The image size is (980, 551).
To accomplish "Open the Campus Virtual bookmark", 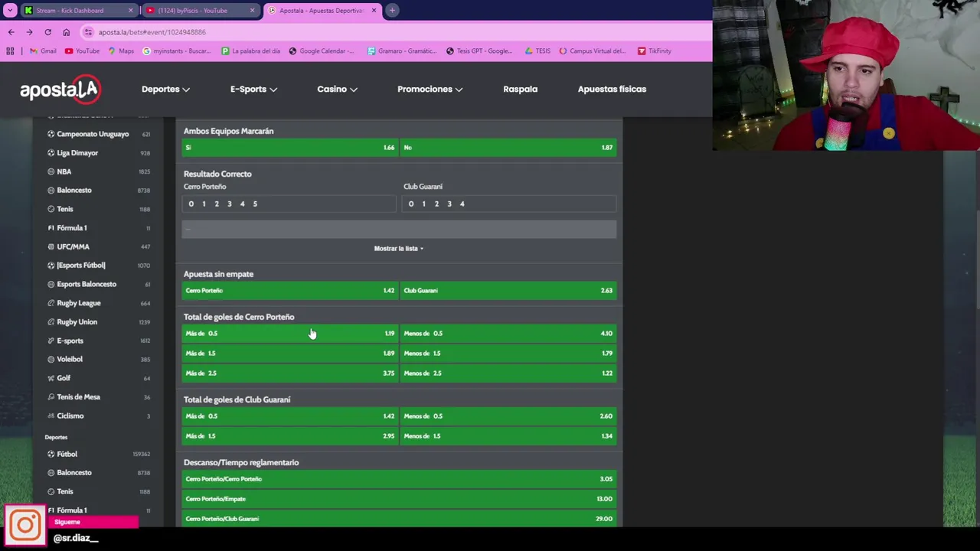I will pyautogui.click(x=593, y=51).
